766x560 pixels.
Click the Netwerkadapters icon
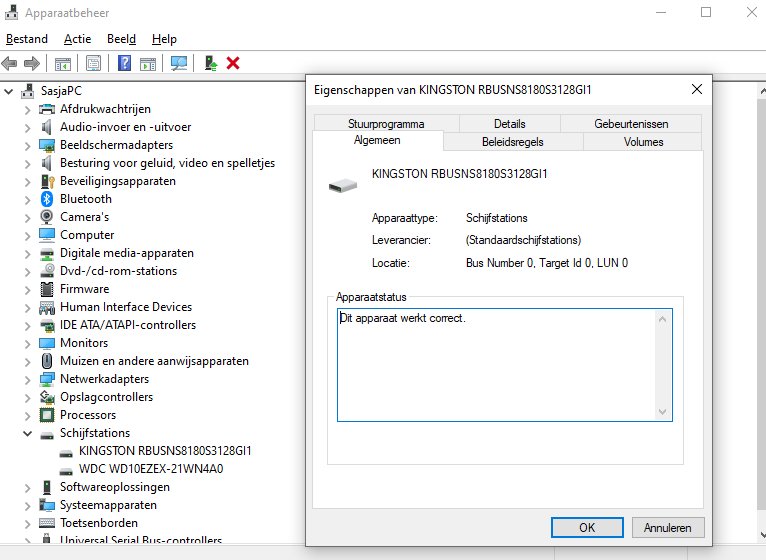coord(47,379)
